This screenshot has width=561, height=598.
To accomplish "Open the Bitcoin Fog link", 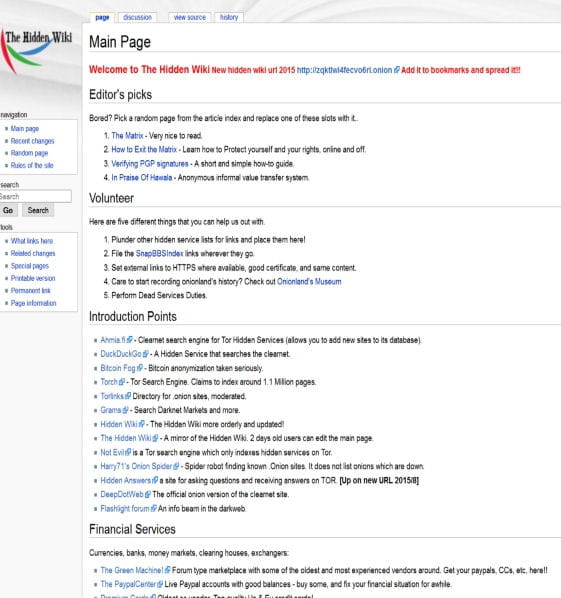I will (118, 368).
